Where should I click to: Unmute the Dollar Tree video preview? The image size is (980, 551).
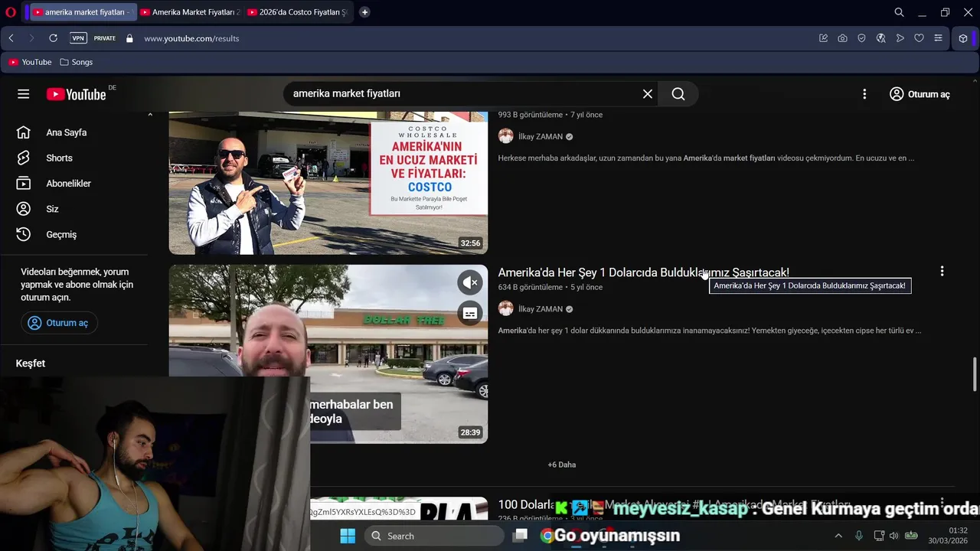(x=470, y=282)
